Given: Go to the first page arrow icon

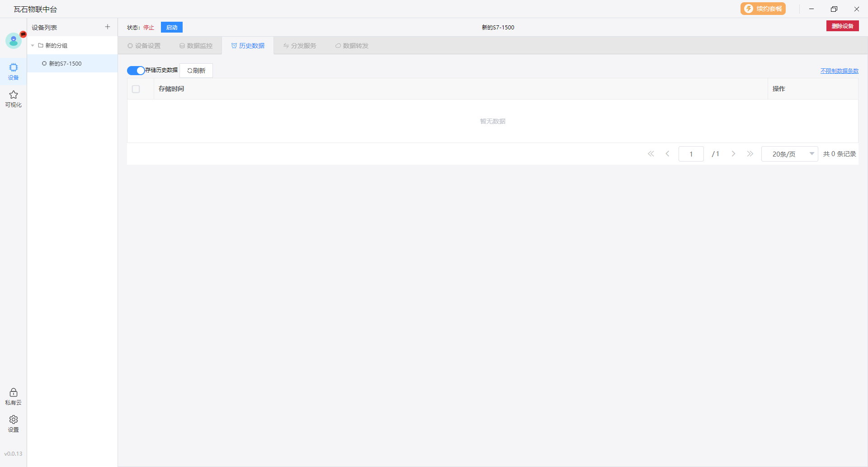Looking at the screenshot, I should click(x=651, y=154).
